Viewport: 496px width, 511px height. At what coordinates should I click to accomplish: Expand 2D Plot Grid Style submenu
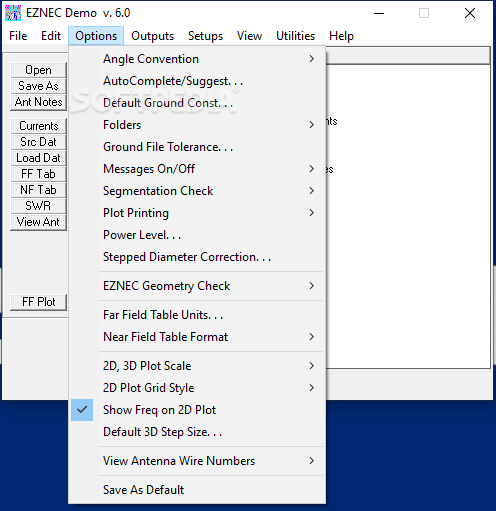[197, 388]
